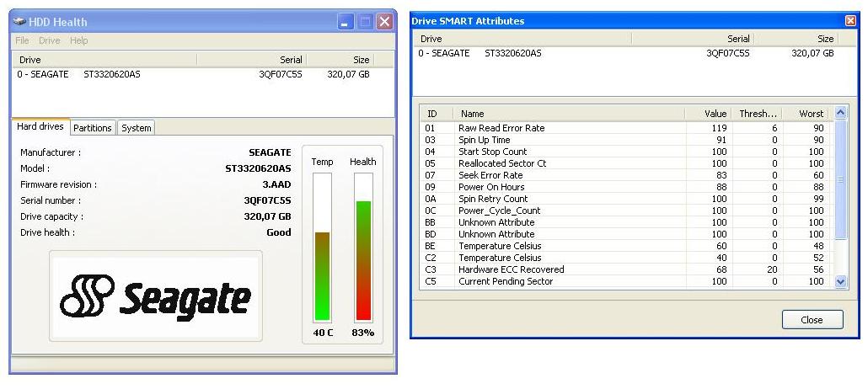This screenshot has height=389, width=868.
Task: Select the Reallocated Sector Ct row
Action: click(x=625, y=163)
